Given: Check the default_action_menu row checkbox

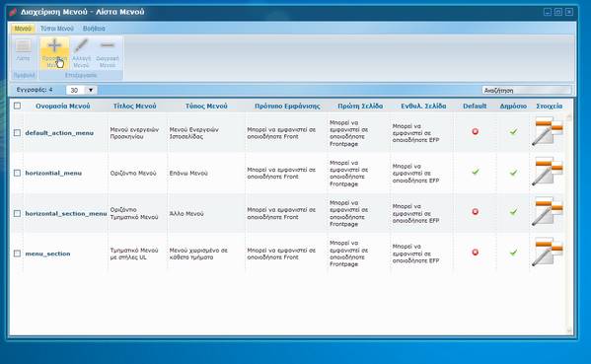Looking at the screenshot, I should coord(17,132).
